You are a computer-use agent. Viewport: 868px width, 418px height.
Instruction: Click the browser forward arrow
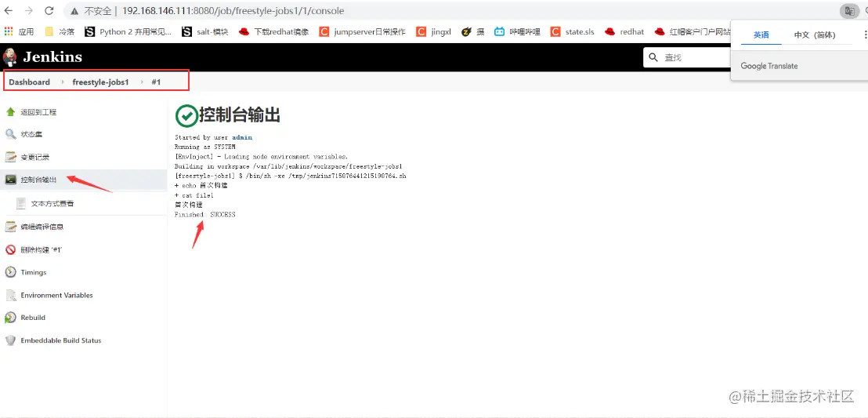(29, 10)
